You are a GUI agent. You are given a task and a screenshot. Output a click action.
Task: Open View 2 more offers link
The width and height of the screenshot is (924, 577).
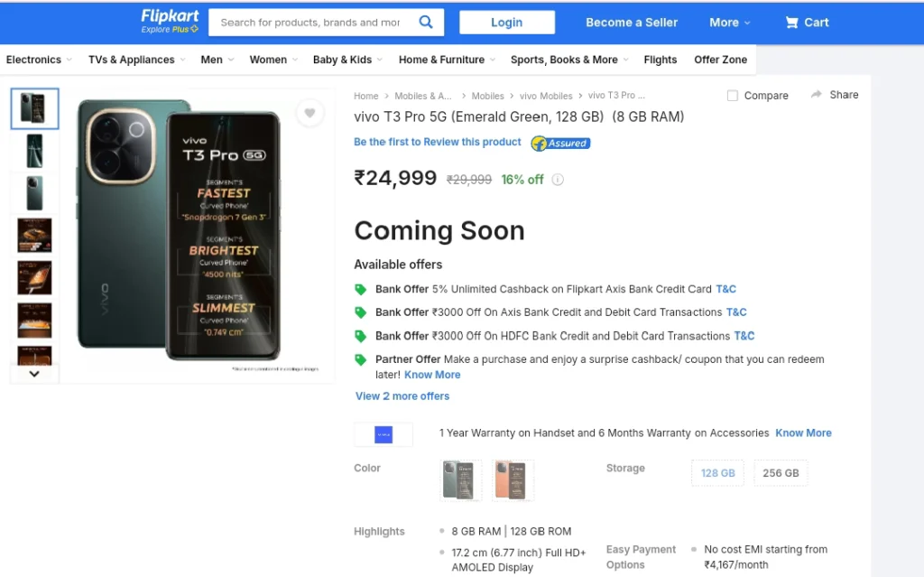click(402, 396)
